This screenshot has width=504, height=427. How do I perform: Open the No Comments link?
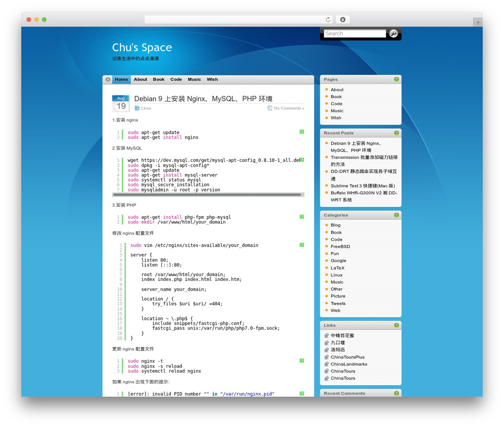pyautogui.click(x=289, y=108)
